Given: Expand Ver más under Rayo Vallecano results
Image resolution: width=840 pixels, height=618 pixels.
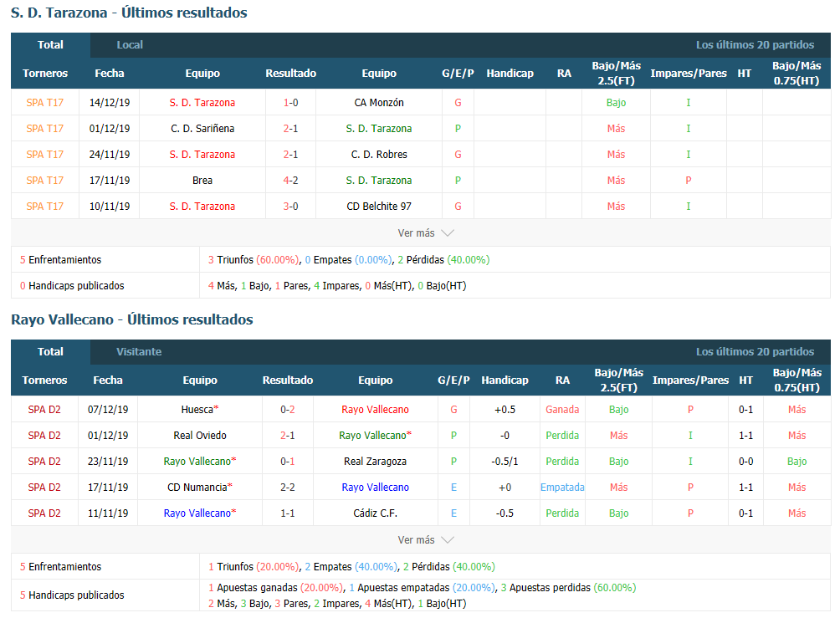Looking at the screenshot, I should (x=425, y=540).
